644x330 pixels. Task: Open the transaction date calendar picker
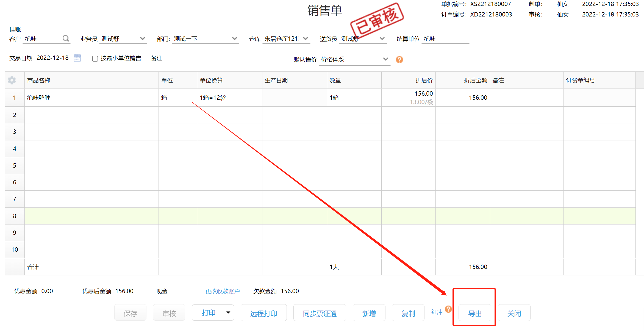(x=77, y=58)
